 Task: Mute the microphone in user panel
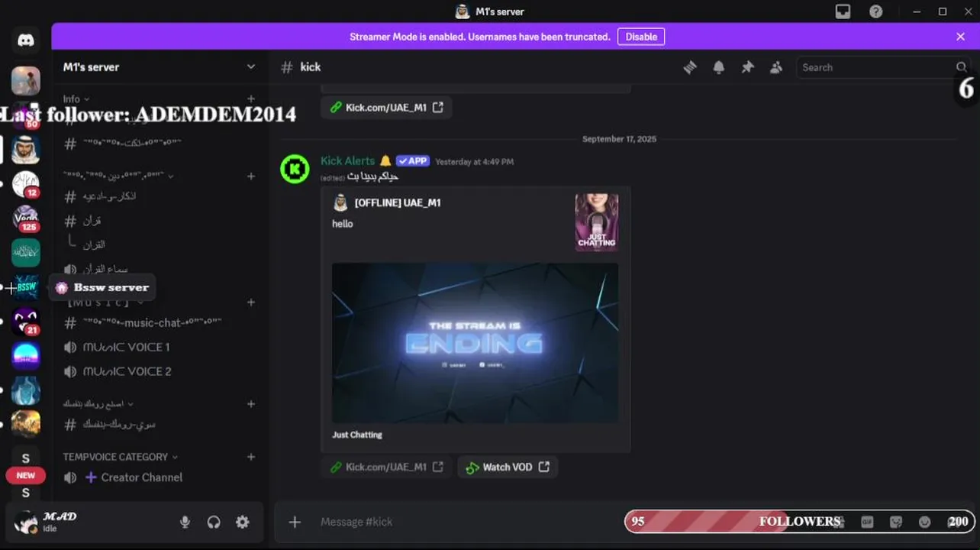pyautogui.click(x=185, y=522)
